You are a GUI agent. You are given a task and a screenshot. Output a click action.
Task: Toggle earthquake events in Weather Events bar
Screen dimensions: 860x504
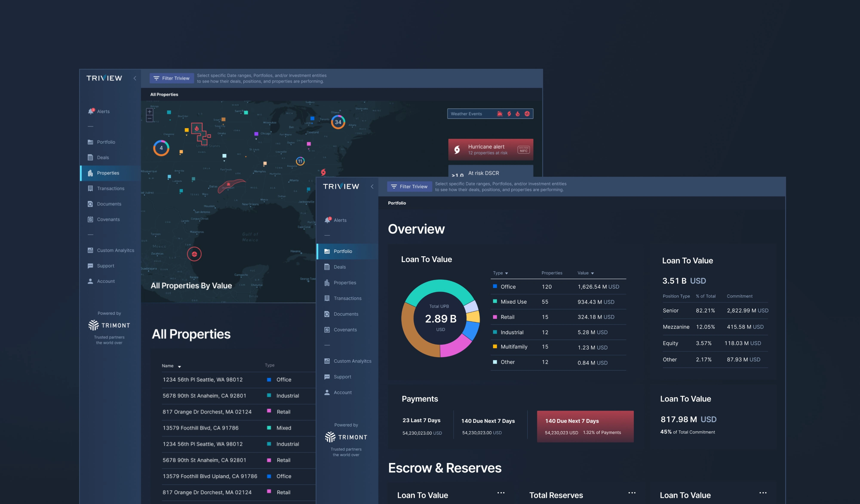[x=527, y=114]
